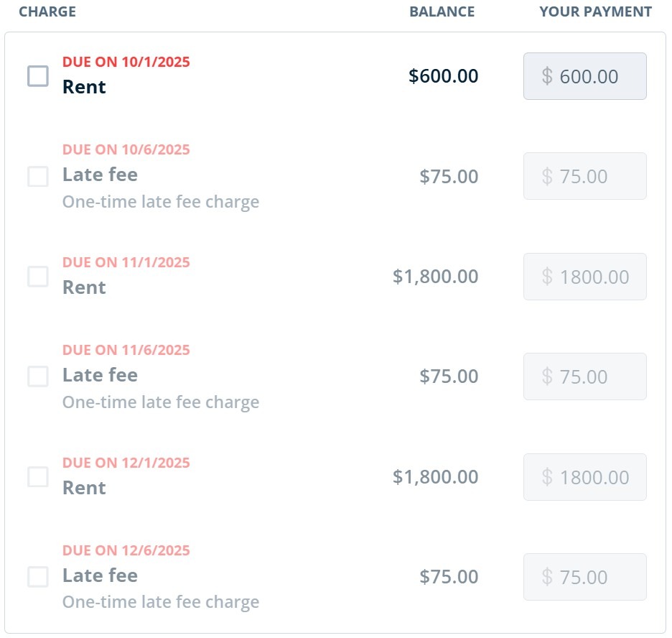Edit payment field for 11/6/2025 late fee
This screenshot has width=672, height=638.
pyautogui.click(x=585, y=376)
